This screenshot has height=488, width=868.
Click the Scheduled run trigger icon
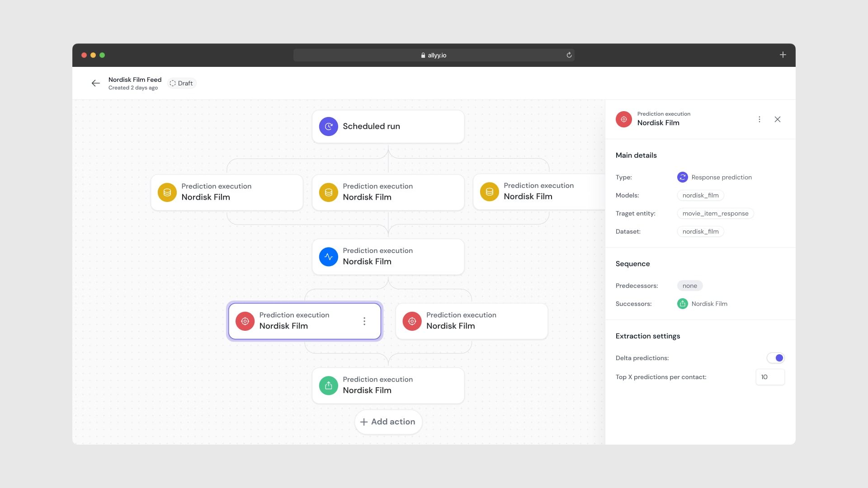pos(328,127)
